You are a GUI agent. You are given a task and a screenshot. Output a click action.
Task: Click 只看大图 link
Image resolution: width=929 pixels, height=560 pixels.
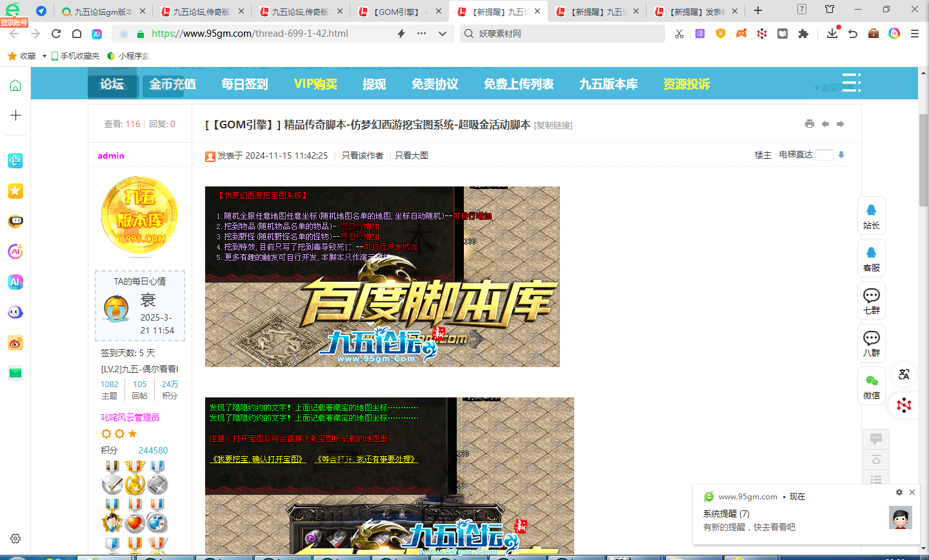coord(412,155)
